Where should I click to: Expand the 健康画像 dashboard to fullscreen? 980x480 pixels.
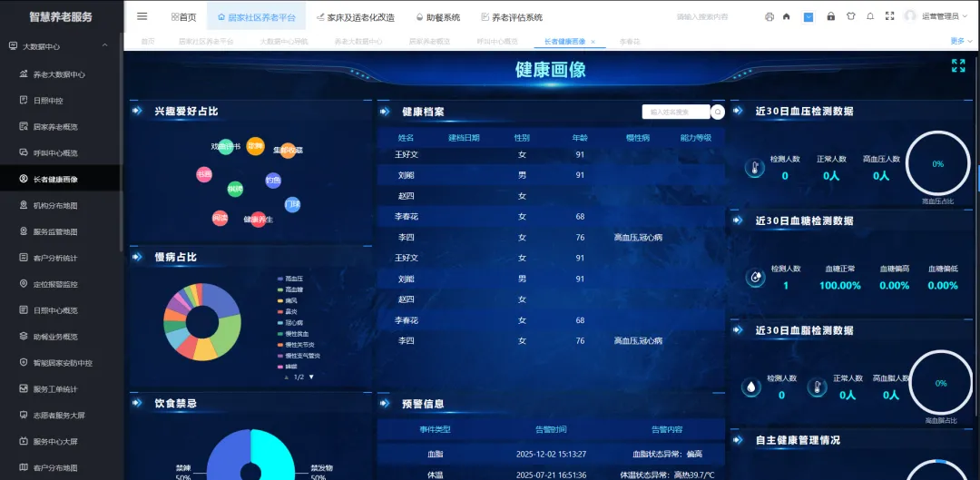click(958, 65)
